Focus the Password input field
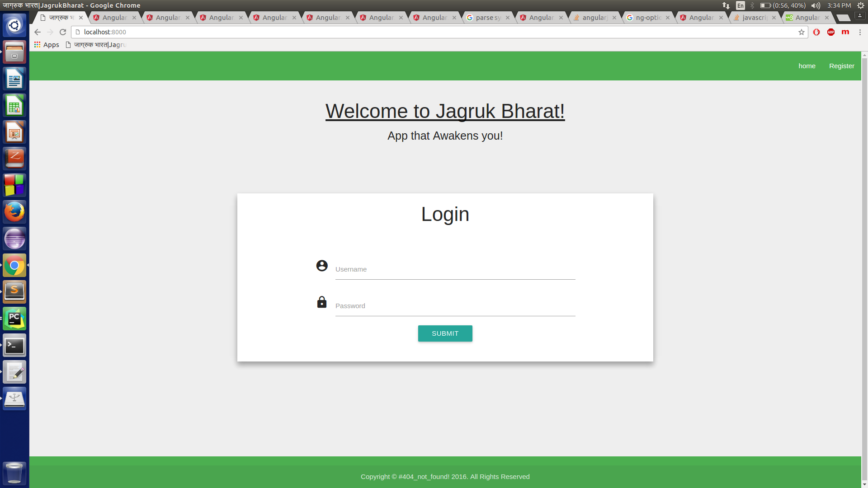The image size is (868, 488). pyautogui.click(x=455, y=306)
